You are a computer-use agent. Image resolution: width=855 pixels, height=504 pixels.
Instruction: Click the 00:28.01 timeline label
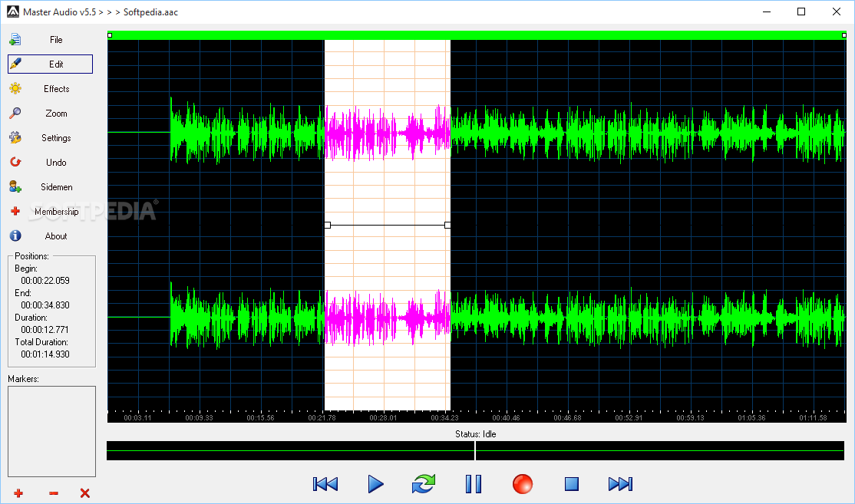[383, 418]
